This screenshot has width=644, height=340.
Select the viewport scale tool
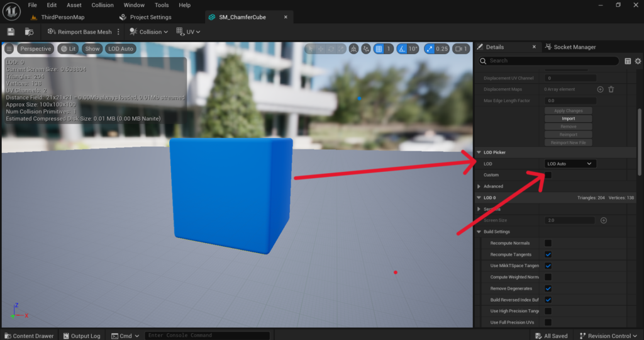pos(341,49)
